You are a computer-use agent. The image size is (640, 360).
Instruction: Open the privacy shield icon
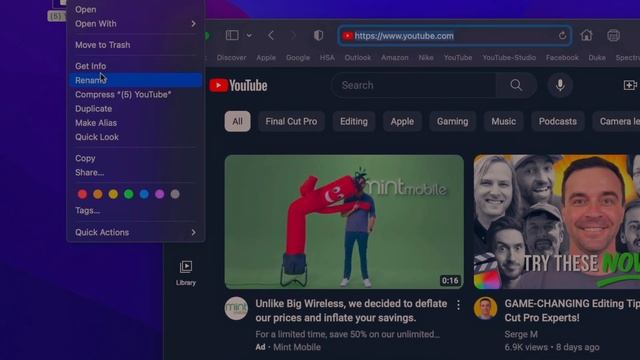(x=318, y=36)
